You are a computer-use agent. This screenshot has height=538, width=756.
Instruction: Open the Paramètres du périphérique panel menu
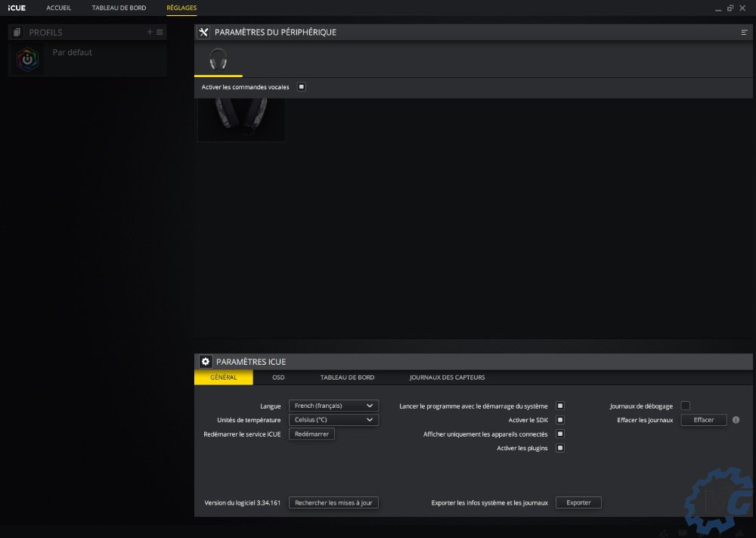pos(745,33)
